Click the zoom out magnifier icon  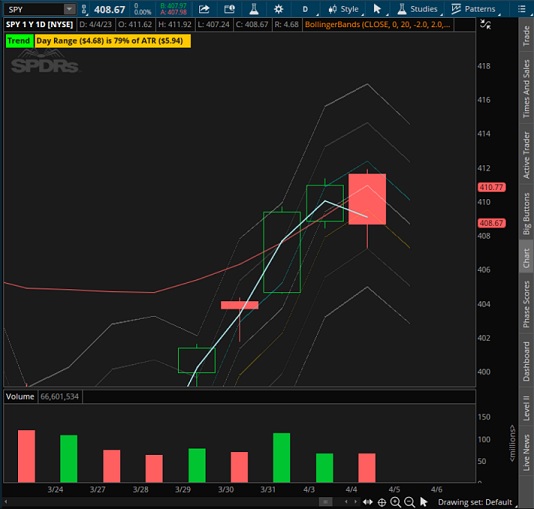click(409, 502)
